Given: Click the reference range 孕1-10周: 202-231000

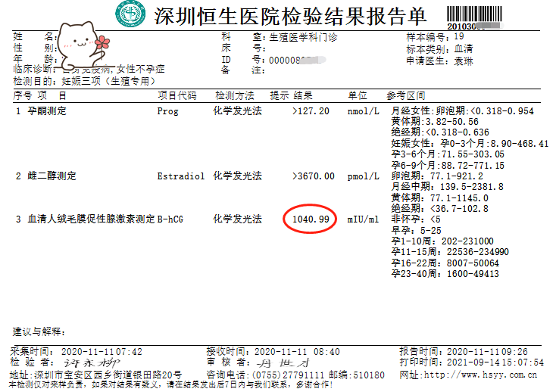Looking at the screenshot, I should click(x=442, y=241).
